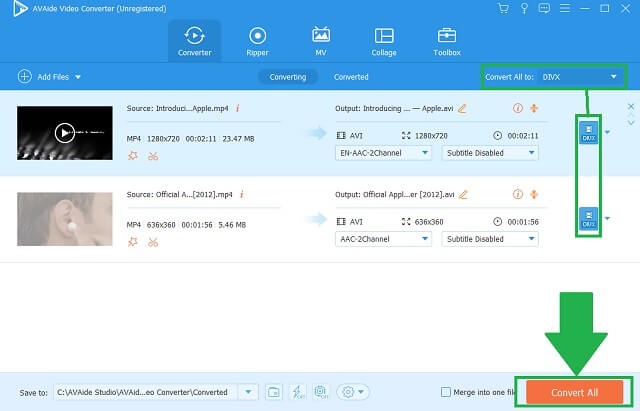Open cut scissors tool for Official A...[2012].mp4
Image resolution: width=640 pixels, height=411 pixels.
coord(153,242)
